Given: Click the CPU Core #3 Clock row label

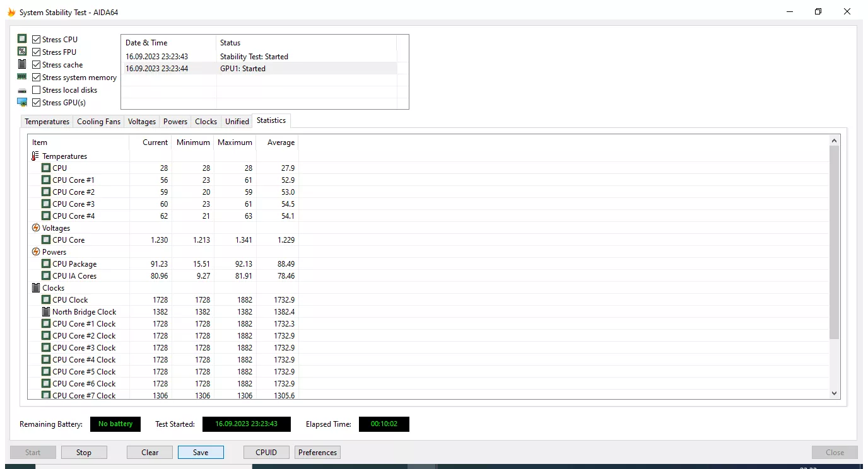Looking at the screenshot, I should coord(84,348).
